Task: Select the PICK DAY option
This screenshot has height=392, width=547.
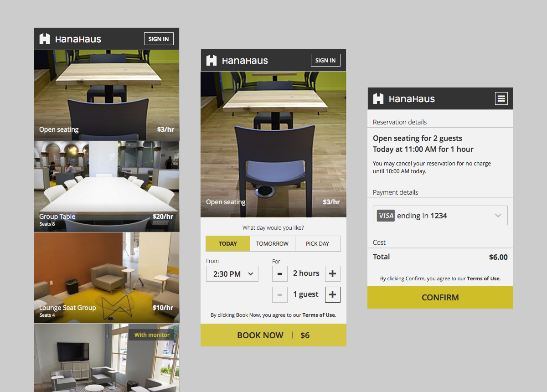Action: (x=318, y=244)
